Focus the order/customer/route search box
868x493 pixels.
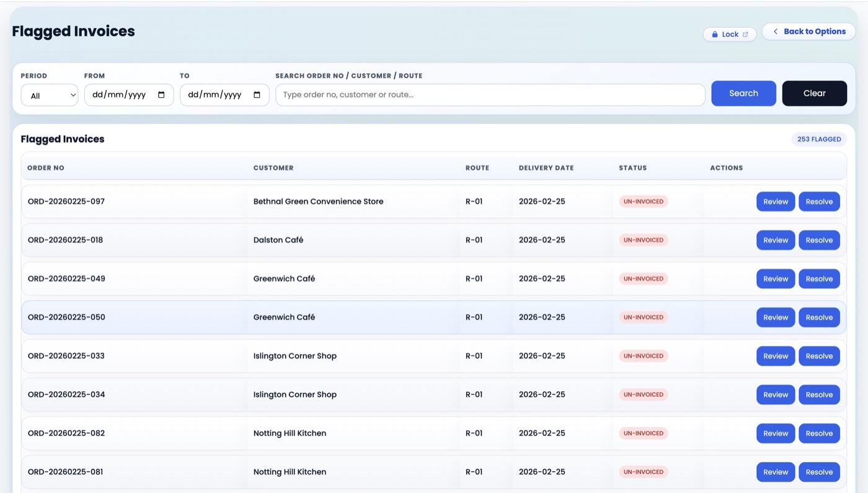click(x=490, y=95)
